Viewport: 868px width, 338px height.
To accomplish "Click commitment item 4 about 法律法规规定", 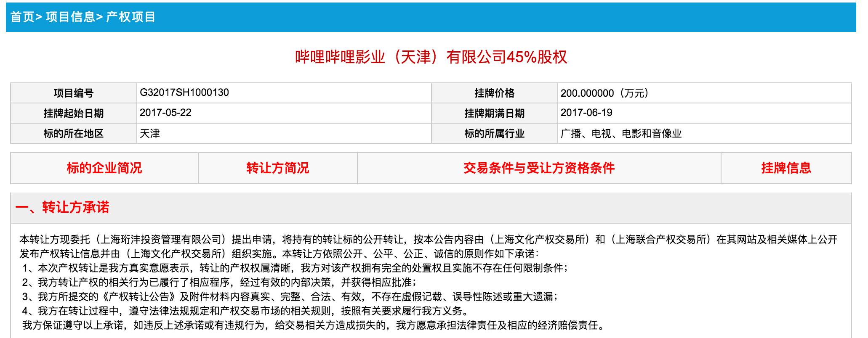I will [x=245, y=311].
